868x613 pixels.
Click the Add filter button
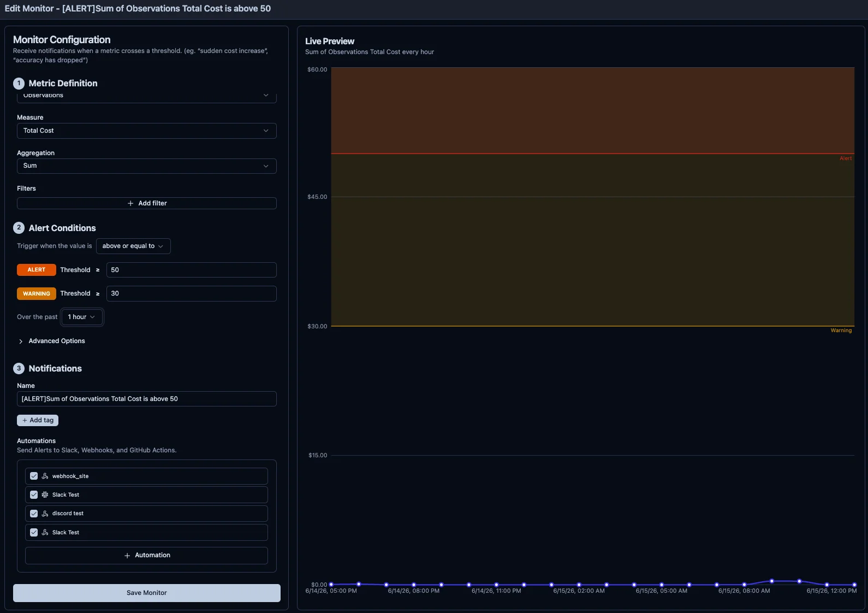[146, 203]
